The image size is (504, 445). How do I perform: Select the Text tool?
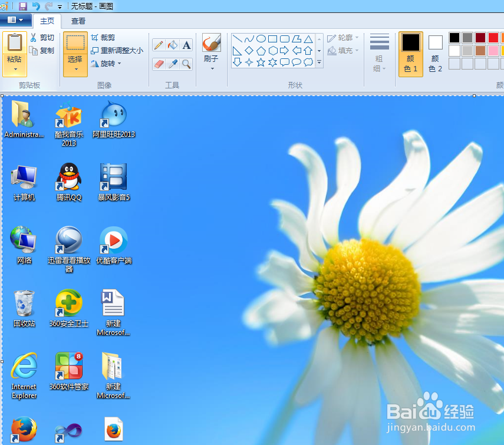[186, 45]
